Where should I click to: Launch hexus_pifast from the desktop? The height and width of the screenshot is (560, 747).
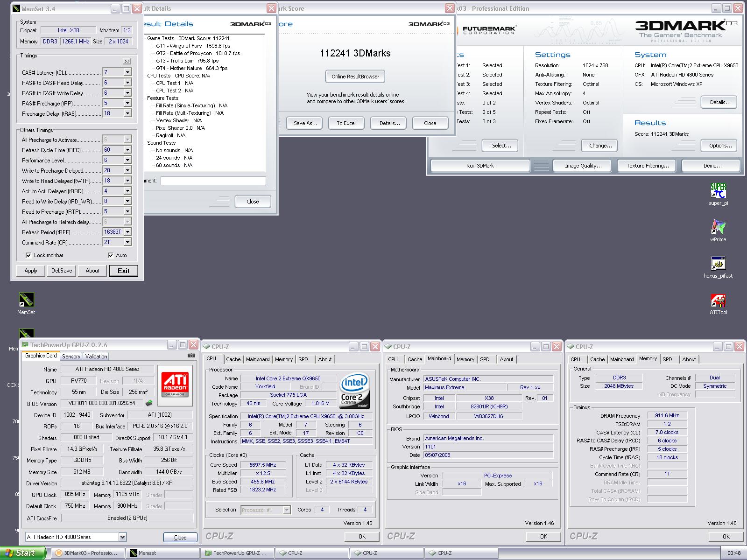[718, 264]
